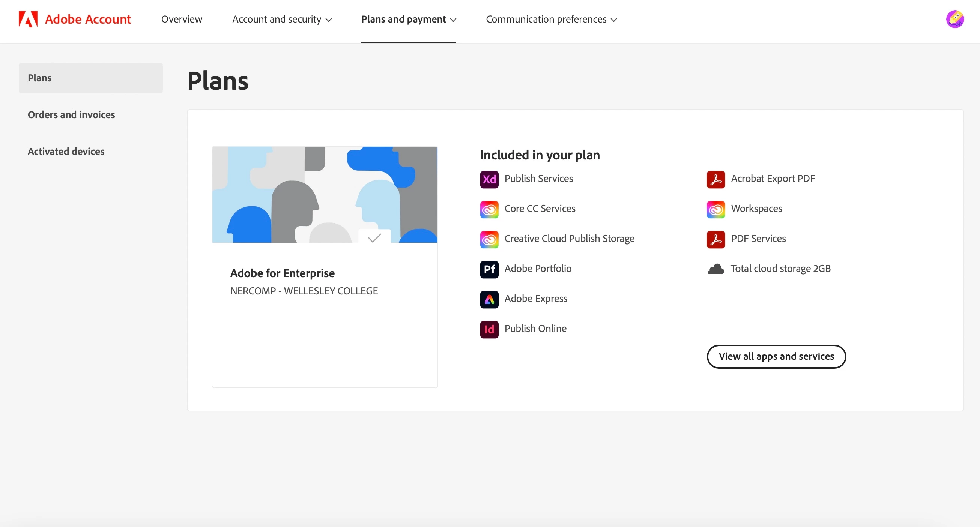Expand the Account and security dropdown
The width and height of the screenshot is (980, 527).
pos(282,20)
